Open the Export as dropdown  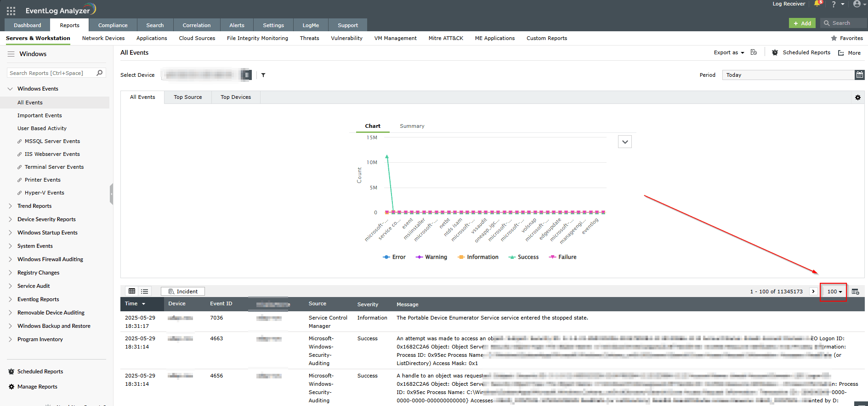[729, 52]
